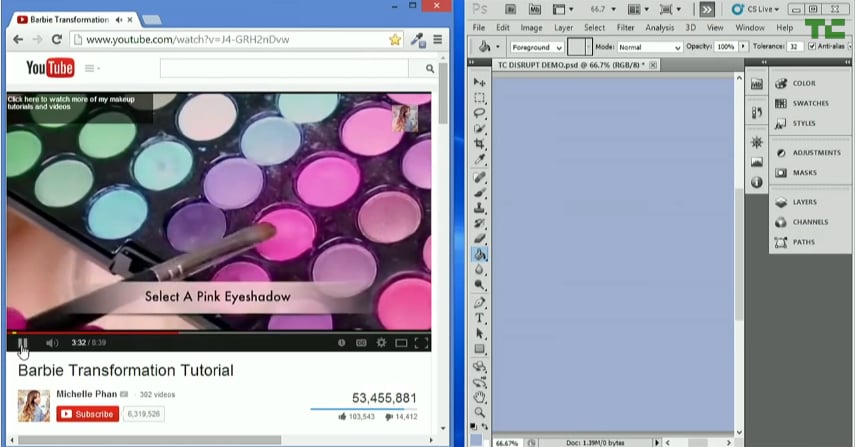855x447 pixels.
Task: Select the Brush tool
Action: click(479, 192)
